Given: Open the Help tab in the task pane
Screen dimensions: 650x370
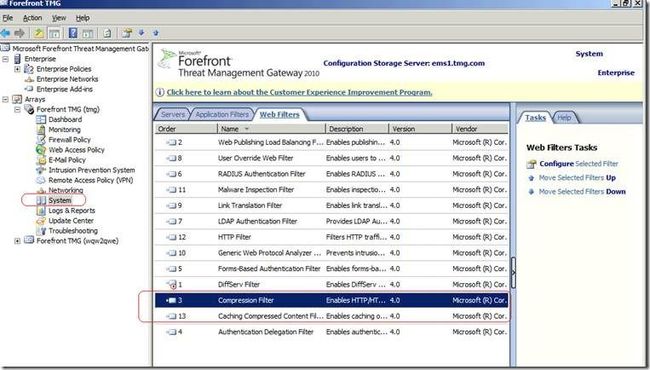Looking at the screenshot, I should (564, 118).
